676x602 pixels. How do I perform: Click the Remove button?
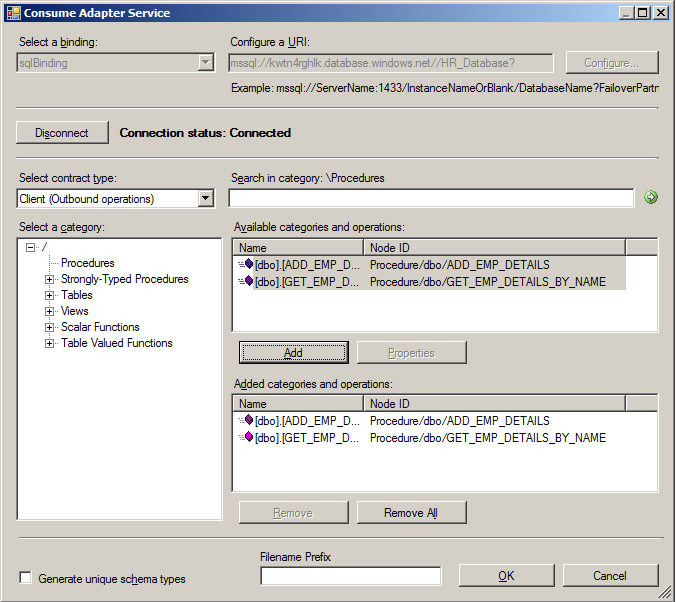tap(294, 513)
